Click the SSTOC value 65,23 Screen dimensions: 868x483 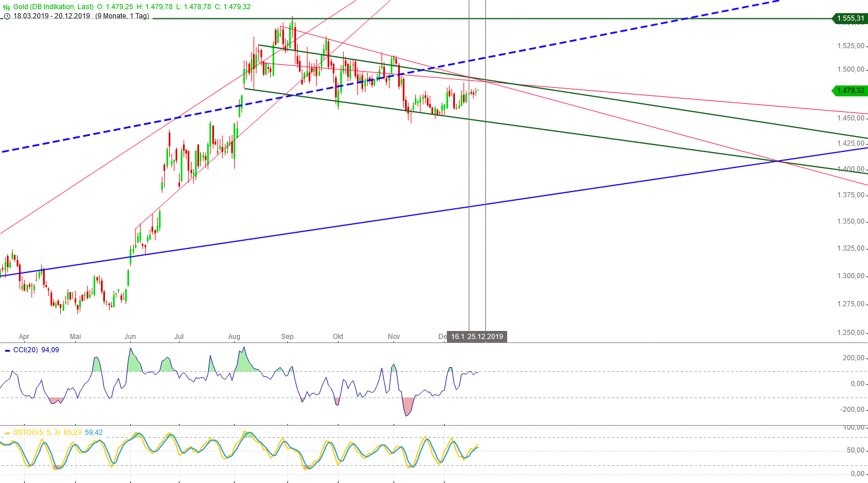(x=72, y=433)
